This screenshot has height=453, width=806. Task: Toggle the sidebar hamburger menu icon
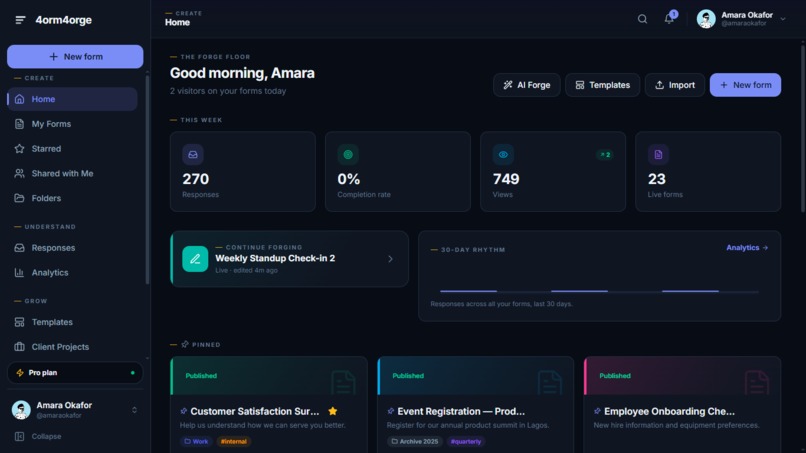pyautogui.click(x=20, y=20)
